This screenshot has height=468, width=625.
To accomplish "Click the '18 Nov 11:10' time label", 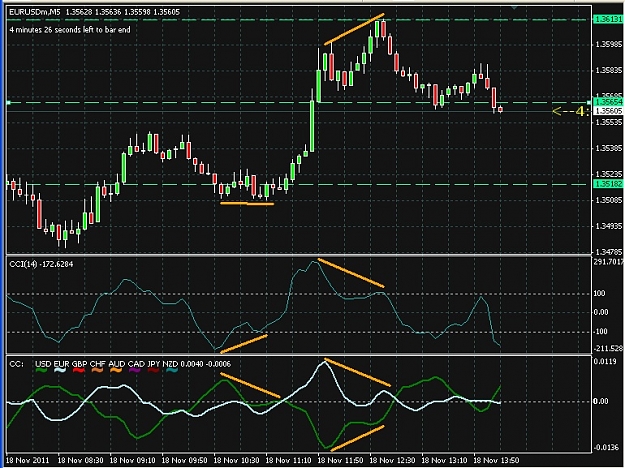I will click(x=289, y=460).
